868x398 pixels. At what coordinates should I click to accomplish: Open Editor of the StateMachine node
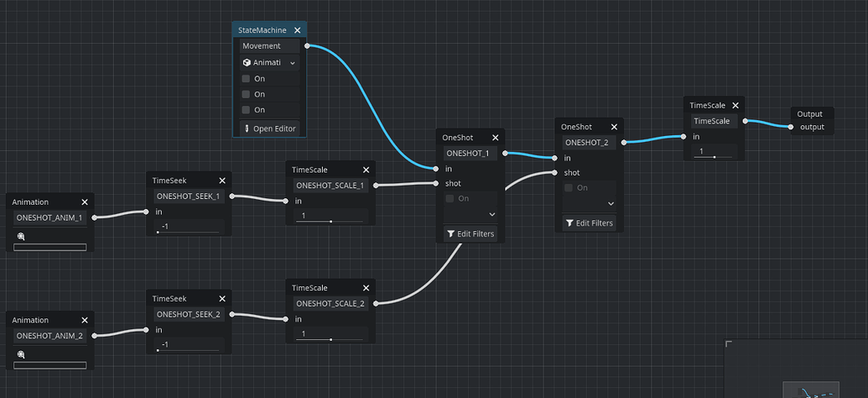269,128
